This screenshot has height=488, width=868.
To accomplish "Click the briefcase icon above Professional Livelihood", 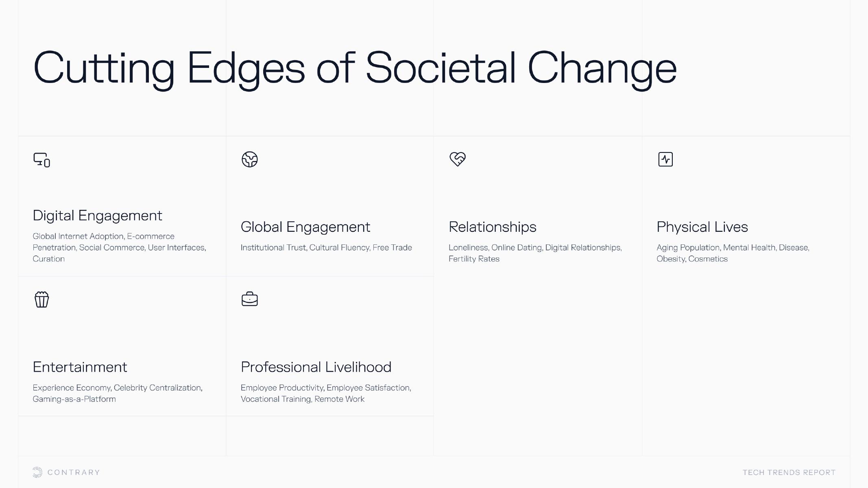I will coord(250,299).
